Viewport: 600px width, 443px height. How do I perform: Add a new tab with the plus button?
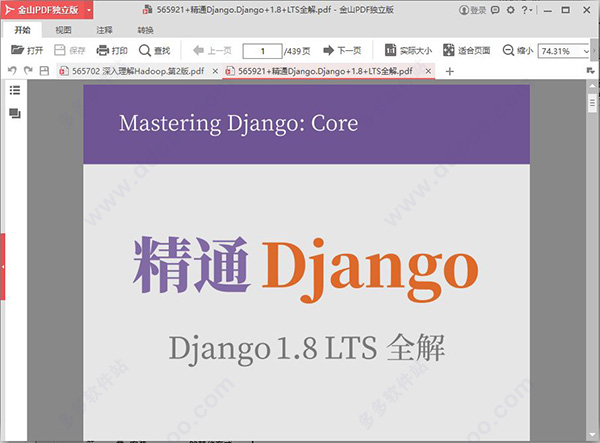[x=450, y=71]
